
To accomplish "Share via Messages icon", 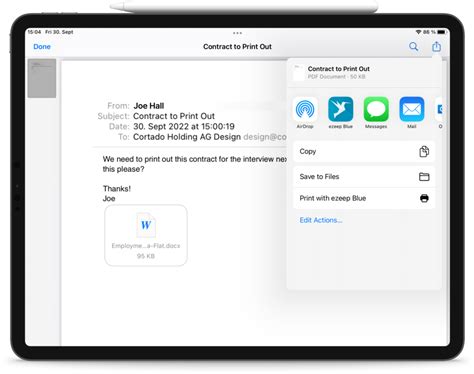I will (376, 109).
